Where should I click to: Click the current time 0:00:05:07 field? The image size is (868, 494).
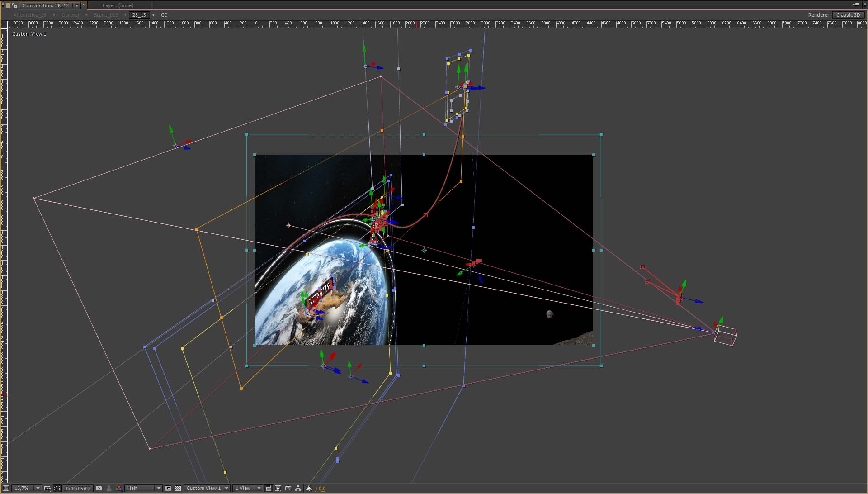coord(78,488)
